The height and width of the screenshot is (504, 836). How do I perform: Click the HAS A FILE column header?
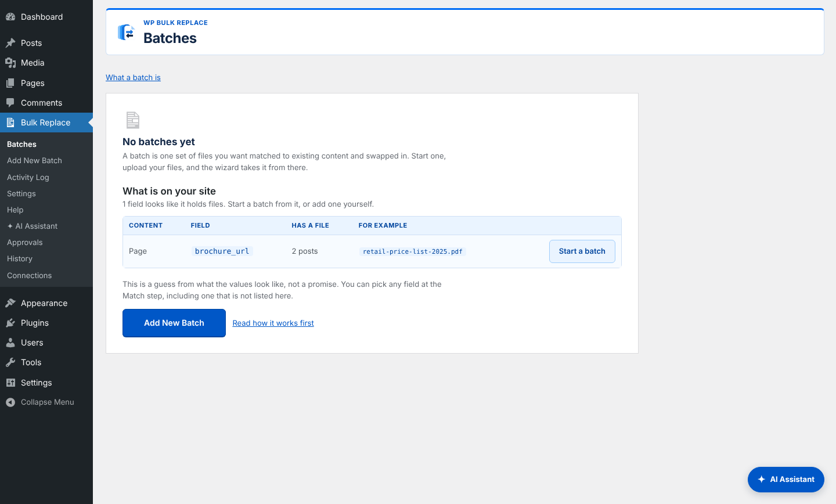tap(310, 225)
